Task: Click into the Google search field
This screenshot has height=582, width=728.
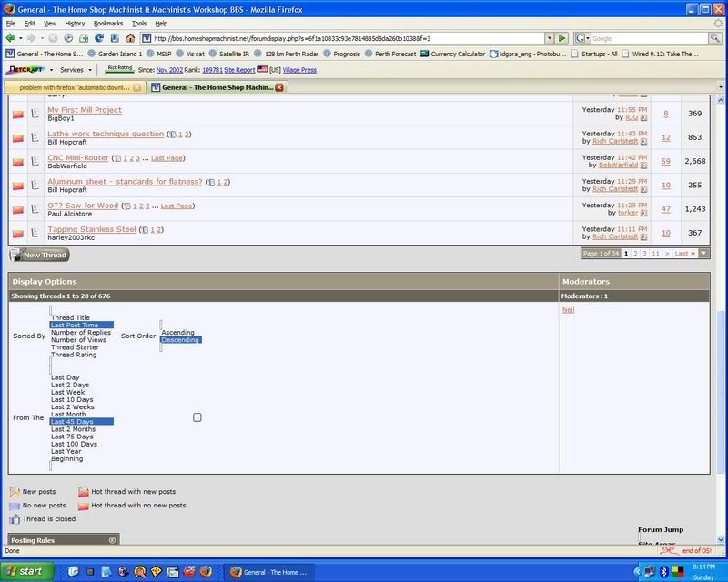Action: click(649, 38)
